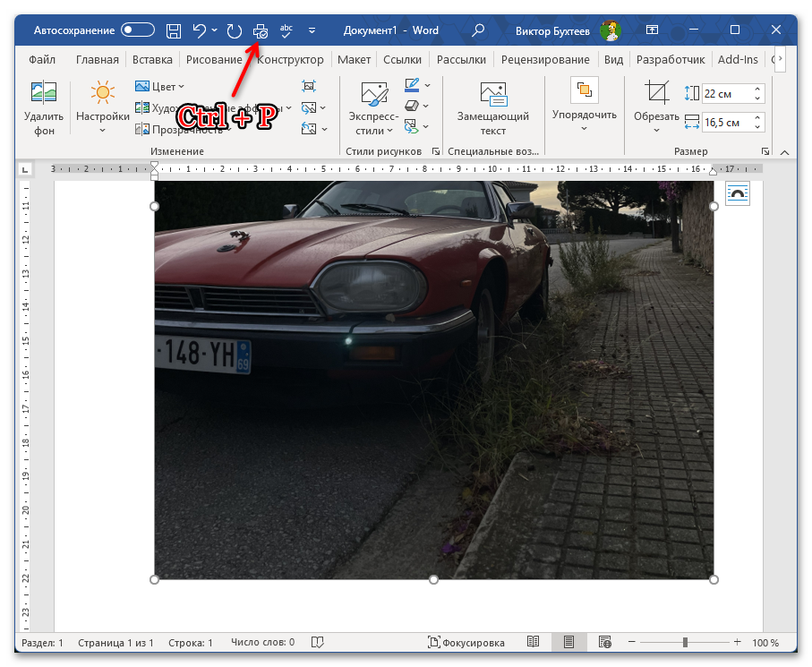This screenshot has height=667, width=812.
Task: Click the Search magnifier in title bar
Action: [478, 30]
